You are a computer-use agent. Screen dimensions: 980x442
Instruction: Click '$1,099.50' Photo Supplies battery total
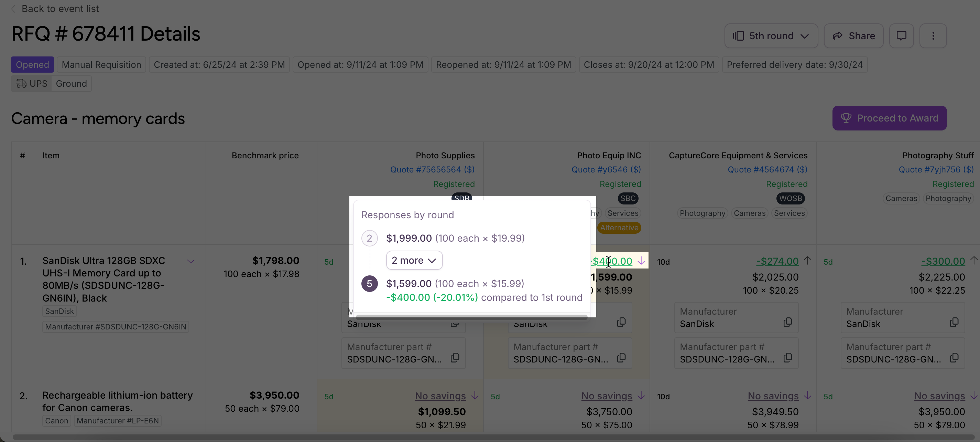(442, 412)
